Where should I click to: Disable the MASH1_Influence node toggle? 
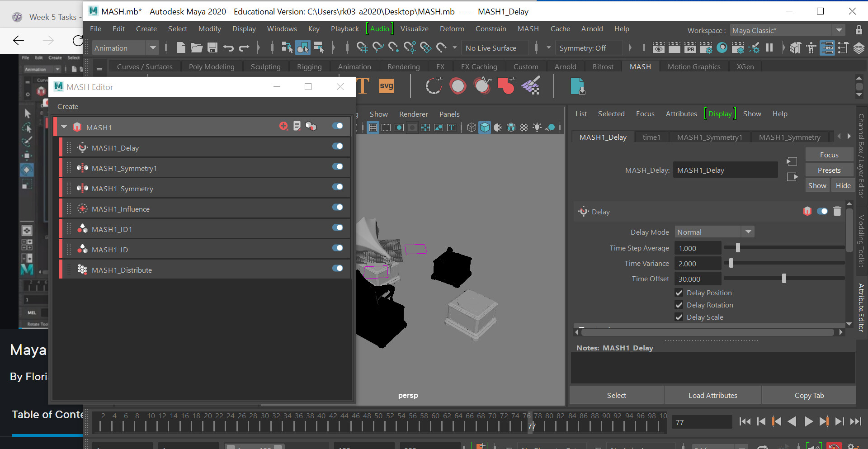337,207
